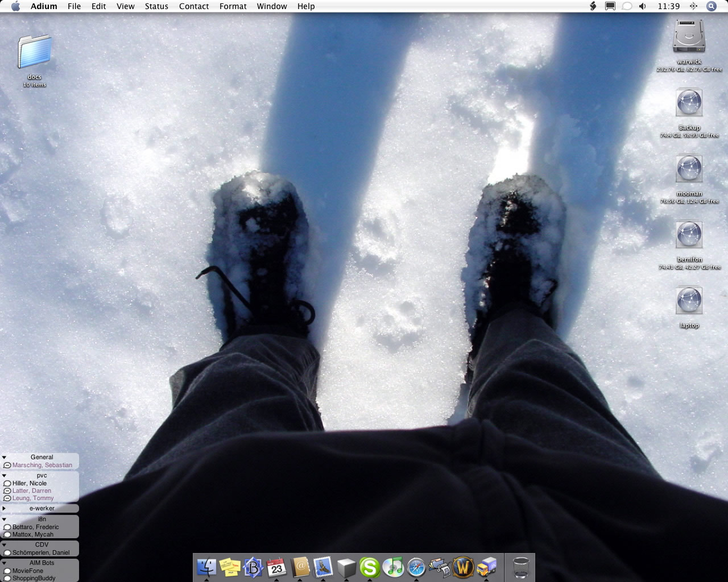Collapse the pvc contact group
The image size is (728, 582).
4,476
